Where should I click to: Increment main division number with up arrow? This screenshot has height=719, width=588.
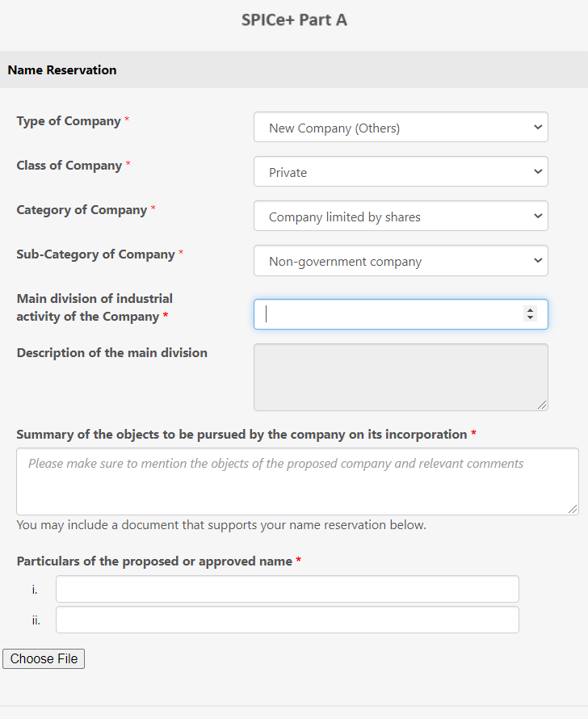point(531,310)
